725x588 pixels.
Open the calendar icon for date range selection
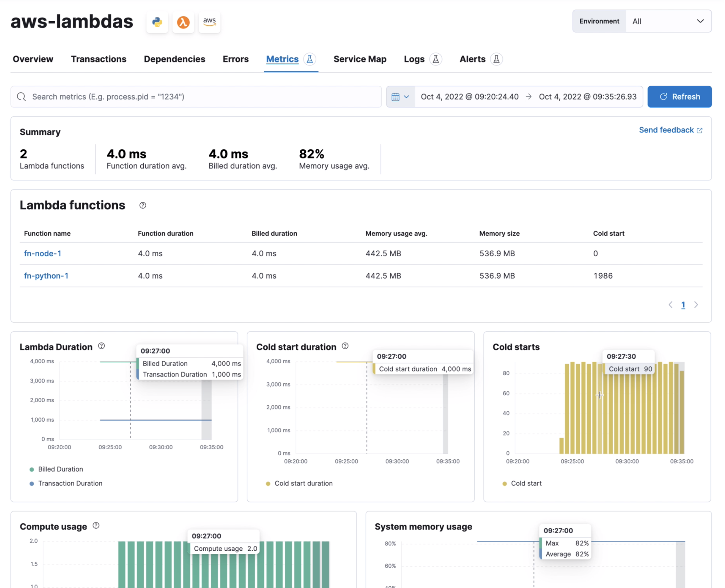click(396, 97)
